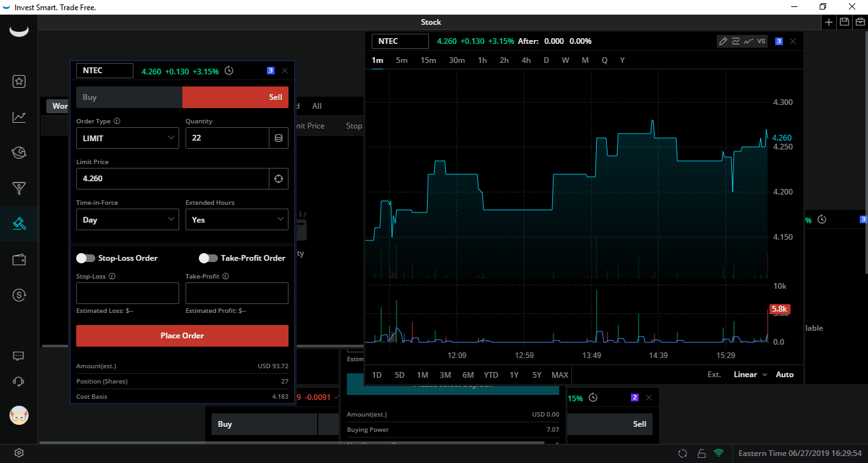Open the Screener funnel icon
868x463 pixels.
coord(19,188)
